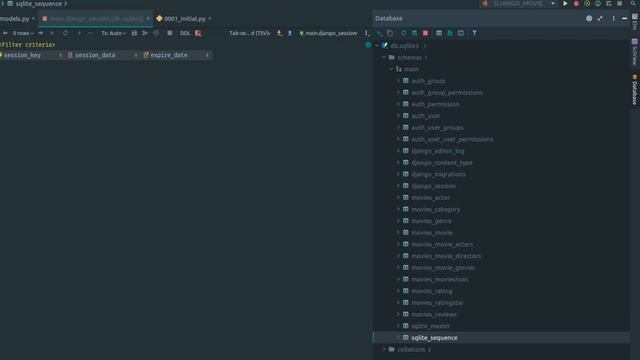The height and width of the screenshot is (360, 640).
Task: Click the red stop icon in Database toolbar
Action: [425, 33]
